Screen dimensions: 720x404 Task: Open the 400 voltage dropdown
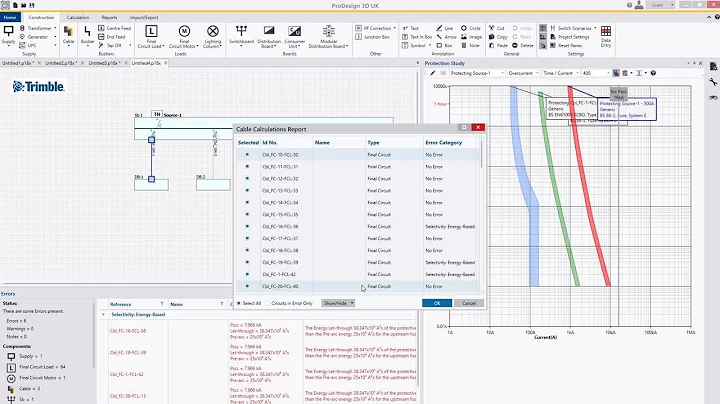coord(596,73)
